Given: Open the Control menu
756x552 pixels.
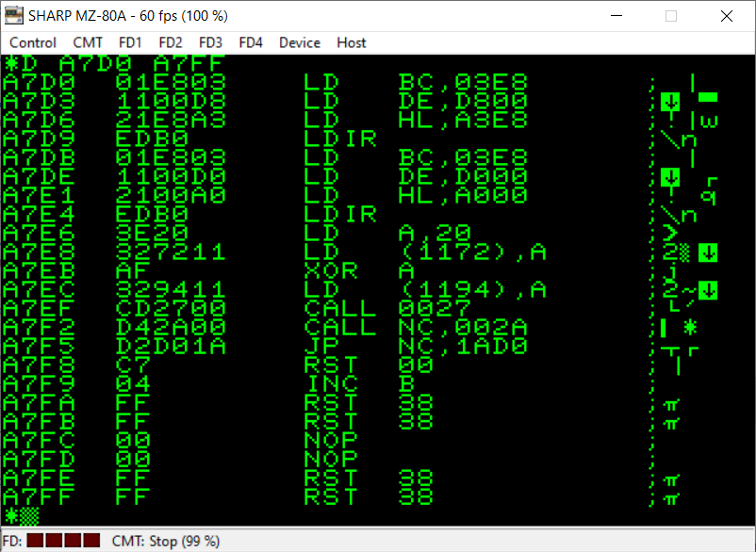Looking at the screenshot, I should [33, 42].
